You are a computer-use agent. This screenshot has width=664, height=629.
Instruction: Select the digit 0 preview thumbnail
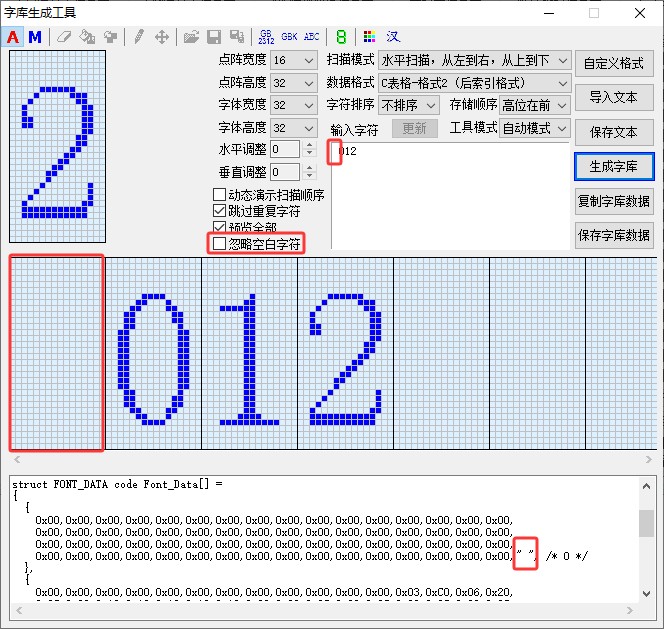(153, 355)
